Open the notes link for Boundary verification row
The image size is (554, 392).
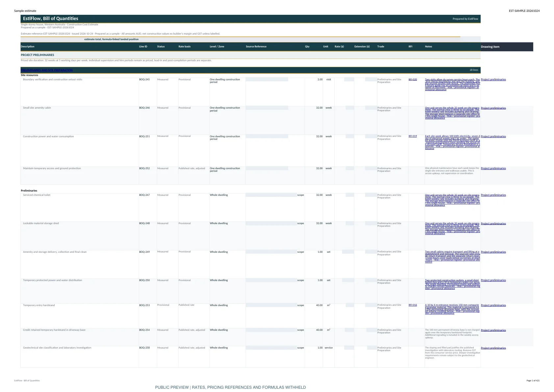pos(452,85)
